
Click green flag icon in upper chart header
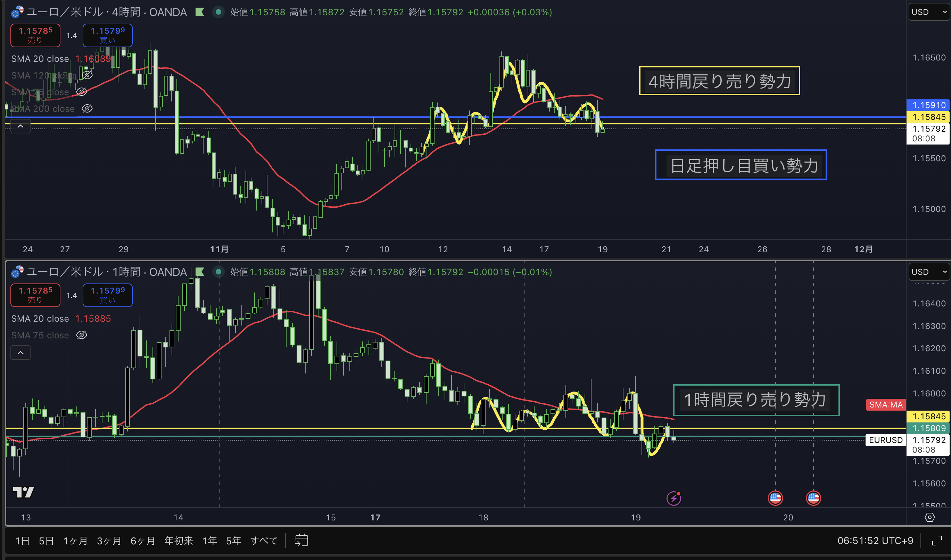200,12
